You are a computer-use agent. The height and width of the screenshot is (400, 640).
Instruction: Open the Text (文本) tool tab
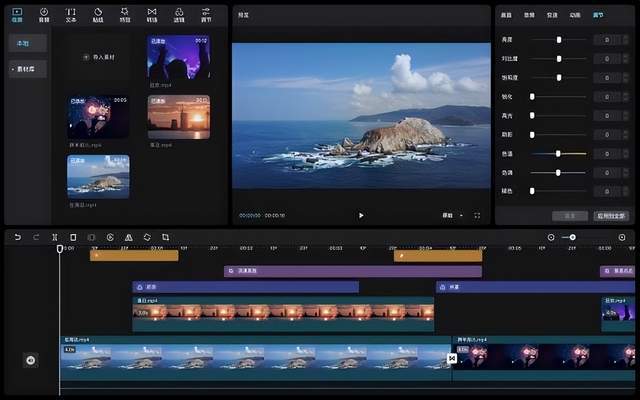click(70, 14)
